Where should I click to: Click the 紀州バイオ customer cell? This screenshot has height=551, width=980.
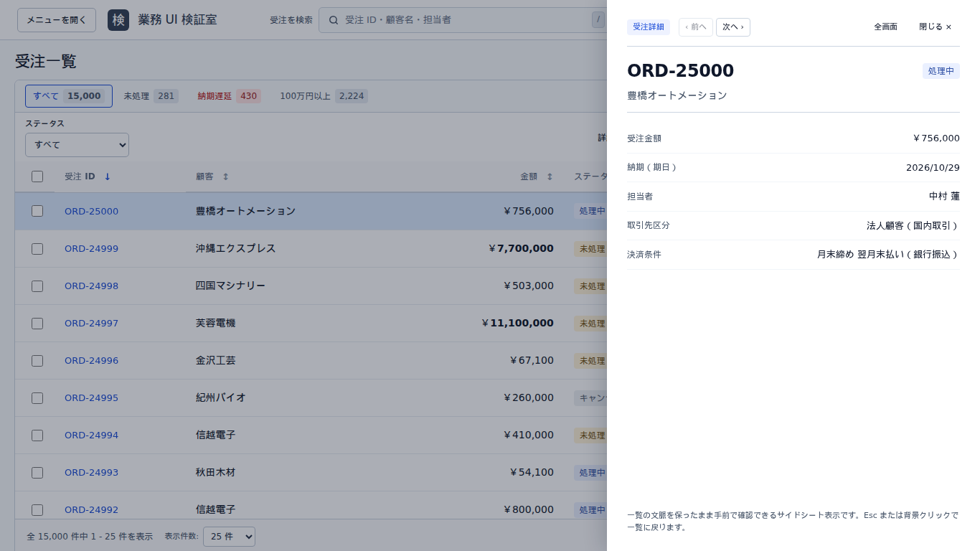221,398
